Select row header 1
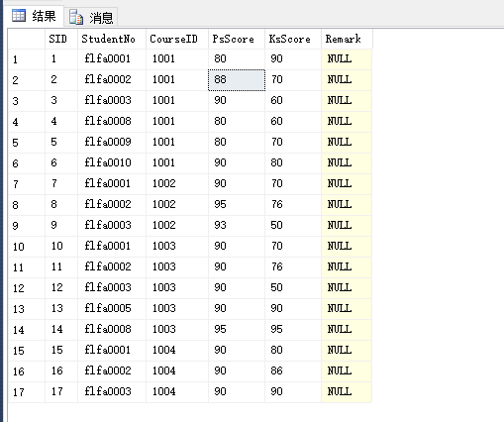The image size is (504, 422). [x=27, y=59]
